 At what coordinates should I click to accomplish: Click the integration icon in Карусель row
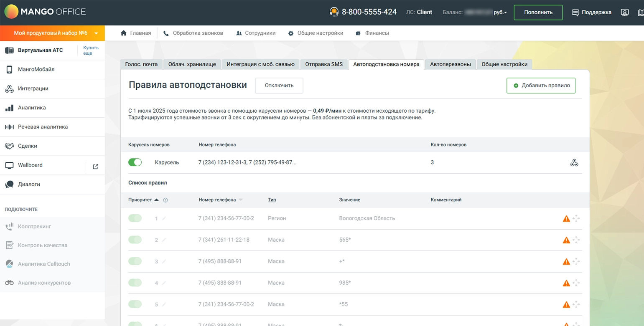[x=574, y=163]
